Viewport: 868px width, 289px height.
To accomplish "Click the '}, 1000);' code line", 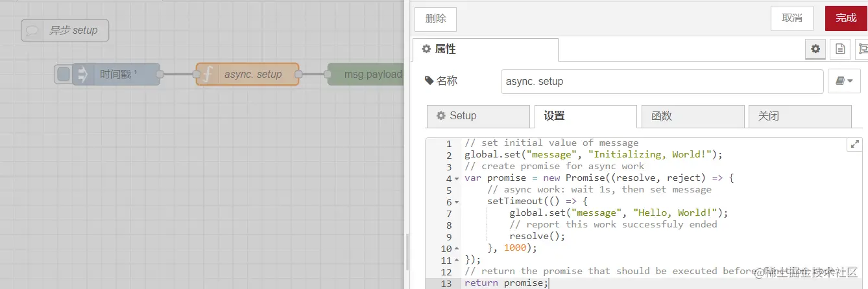I will point(512,248).
